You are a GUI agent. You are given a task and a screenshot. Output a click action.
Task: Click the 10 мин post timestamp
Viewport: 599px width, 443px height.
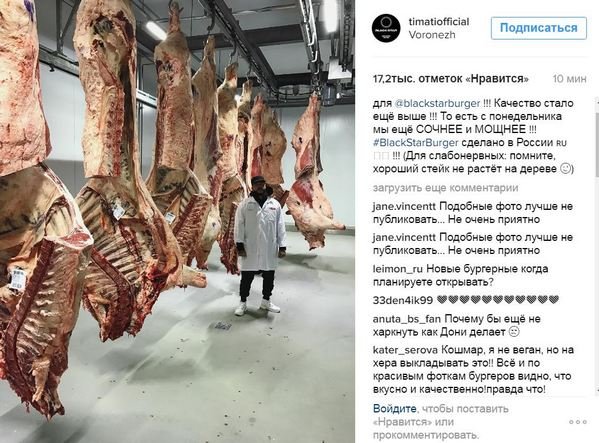point(570,79)
